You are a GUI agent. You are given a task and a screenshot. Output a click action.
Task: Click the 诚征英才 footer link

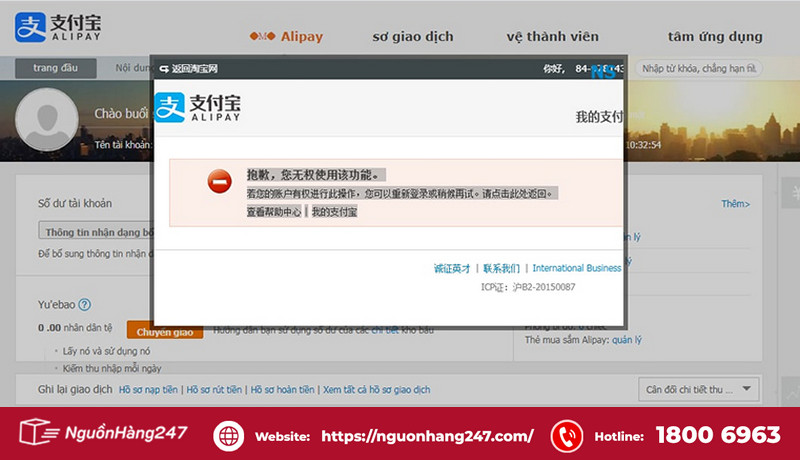tap(452, 268)
